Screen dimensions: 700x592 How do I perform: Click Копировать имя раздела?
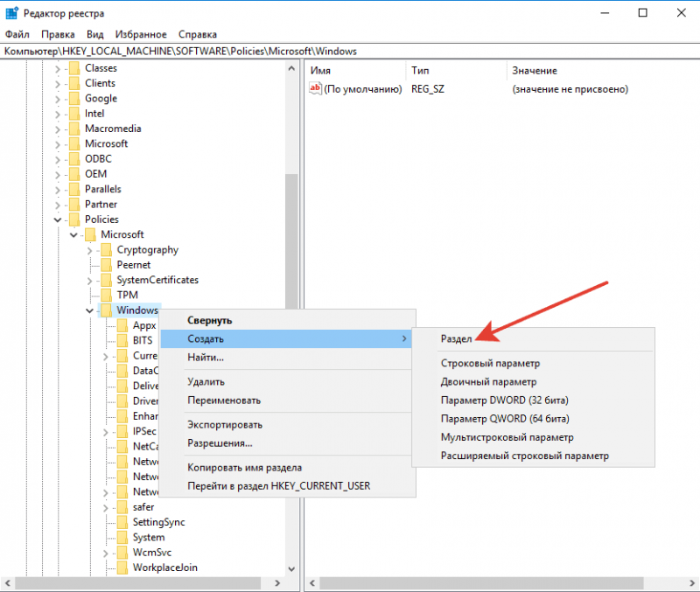pyautogui.click(x=287, y=468)
